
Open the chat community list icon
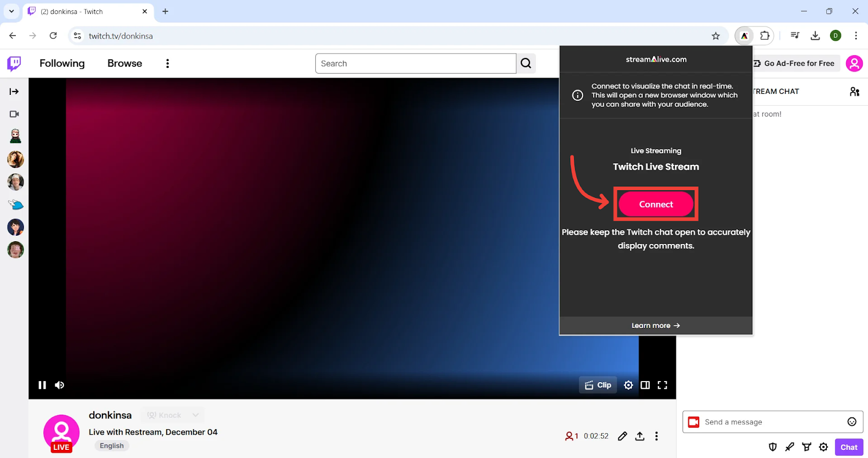pyautogui.click(x=854, y=92)
